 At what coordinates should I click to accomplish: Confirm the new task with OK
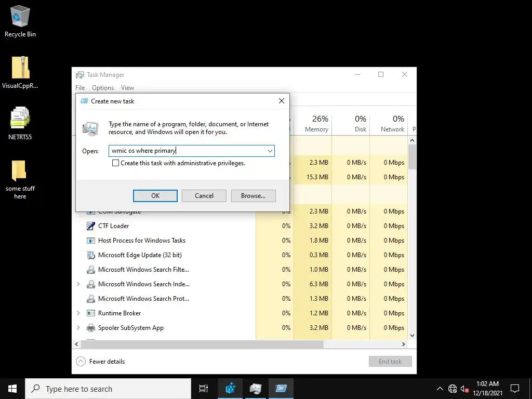pos(155,196)
